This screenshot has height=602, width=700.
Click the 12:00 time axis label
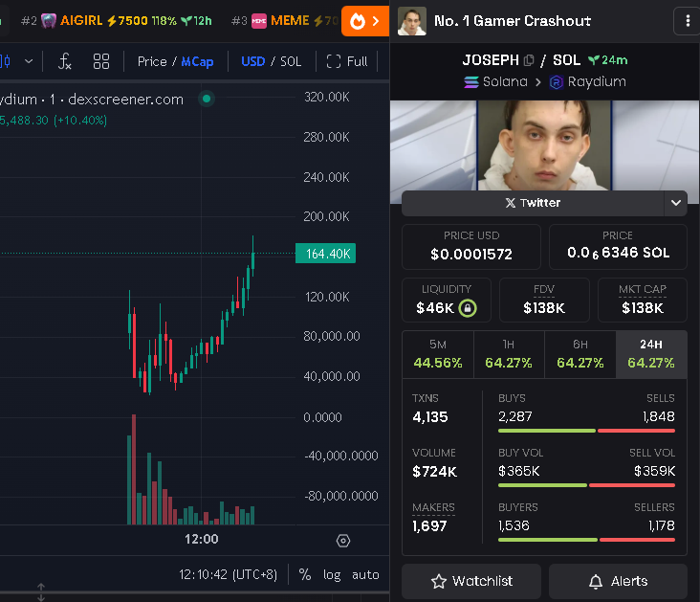point(202,539)
